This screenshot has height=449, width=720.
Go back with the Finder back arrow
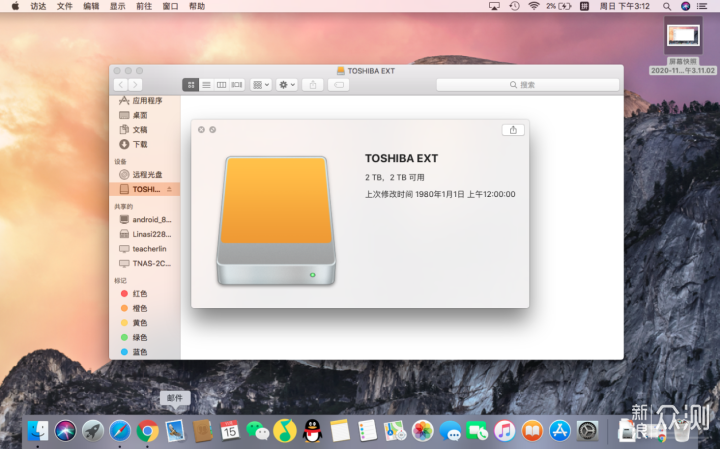[x=121, y=84]
